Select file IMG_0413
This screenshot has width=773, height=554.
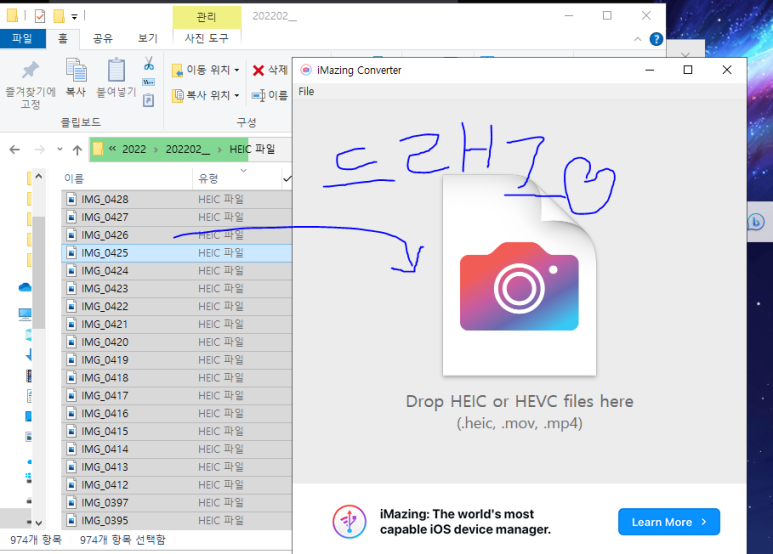[177, 467]
